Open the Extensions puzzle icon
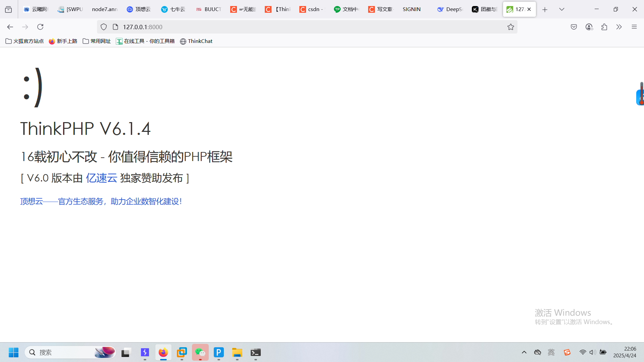644x362 pixels. tap(604, 27)
